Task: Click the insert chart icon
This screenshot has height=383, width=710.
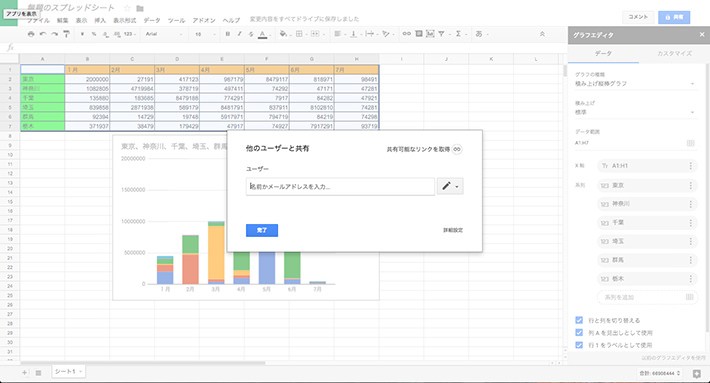Action: (x=430, y=34)
